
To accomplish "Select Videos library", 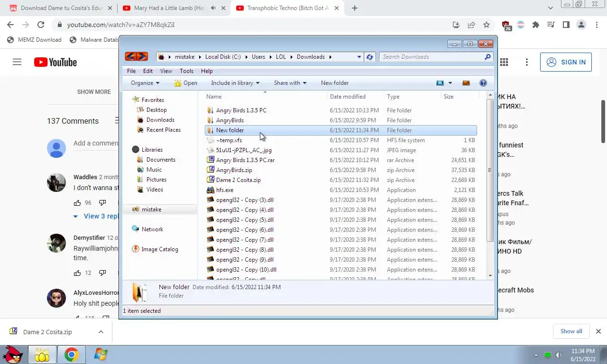I will coord(155,190).
